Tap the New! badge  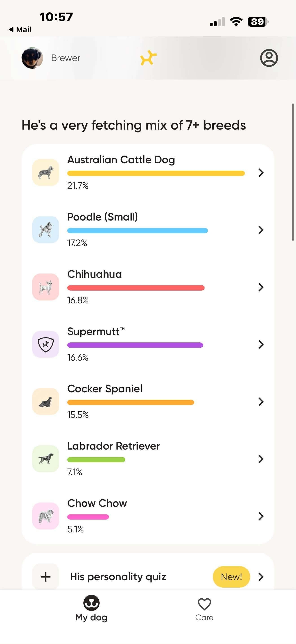pos(231,576)
